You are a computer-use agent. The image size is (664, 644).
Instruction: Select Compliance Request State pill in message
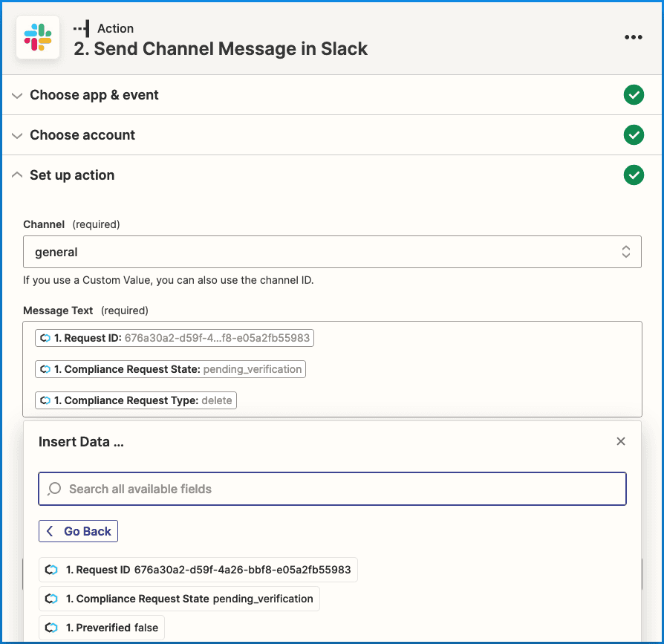click(170, 369)
